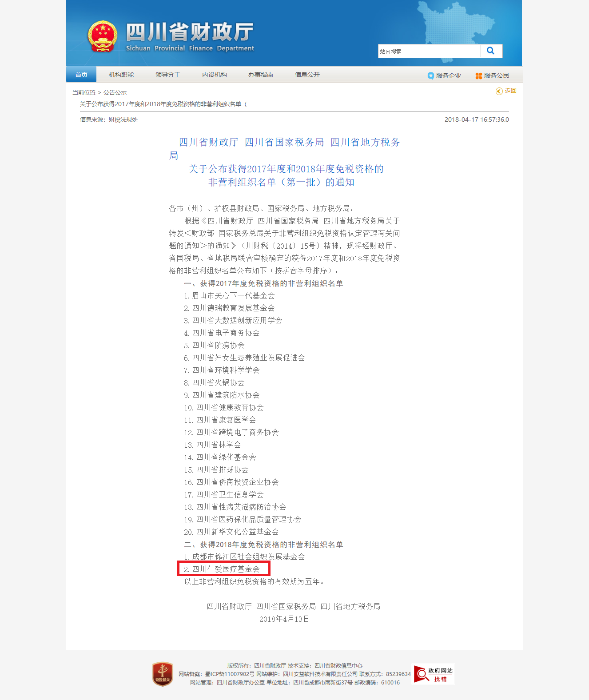The image size is (589, 700).
Task: Open the 首页 navigation tab
Action: 81,75
